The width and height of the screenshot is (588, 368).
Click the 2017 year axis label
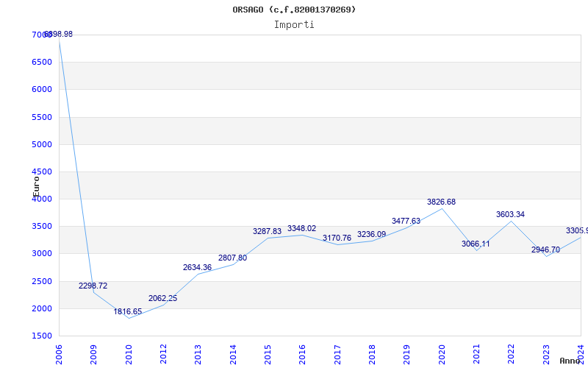coord(337,355)
